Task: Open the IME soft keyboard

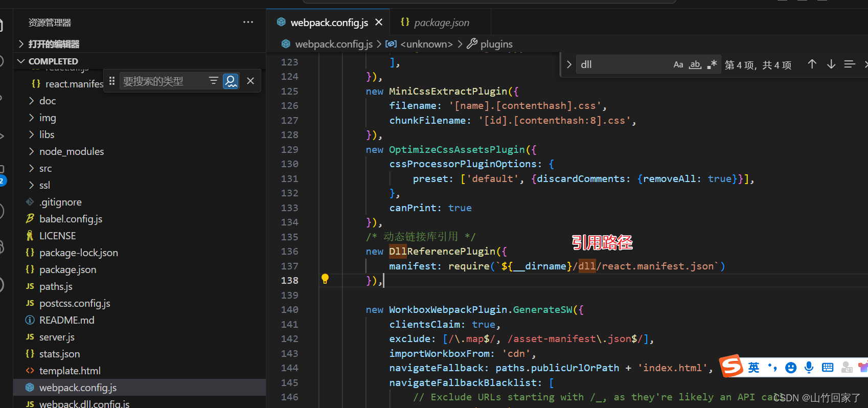Action: pos(828,368)
